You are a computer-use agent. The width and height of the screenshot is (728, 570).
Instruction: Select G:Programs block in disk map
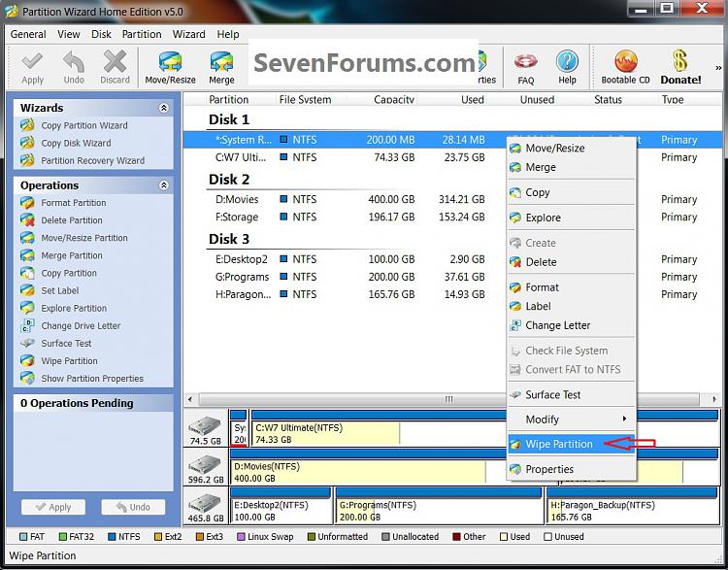pos(439,505)
